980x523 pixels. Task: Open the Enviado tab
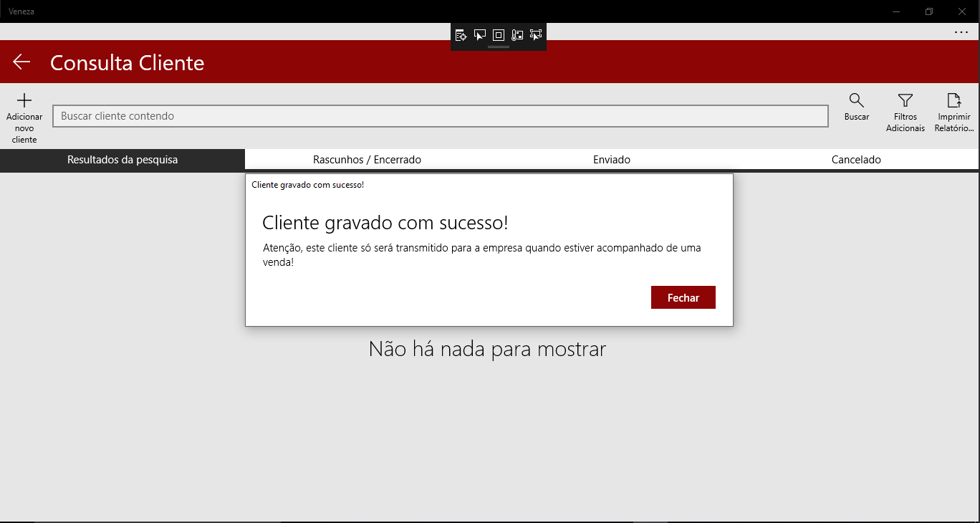pyautogui.click(x=612, y=160)
